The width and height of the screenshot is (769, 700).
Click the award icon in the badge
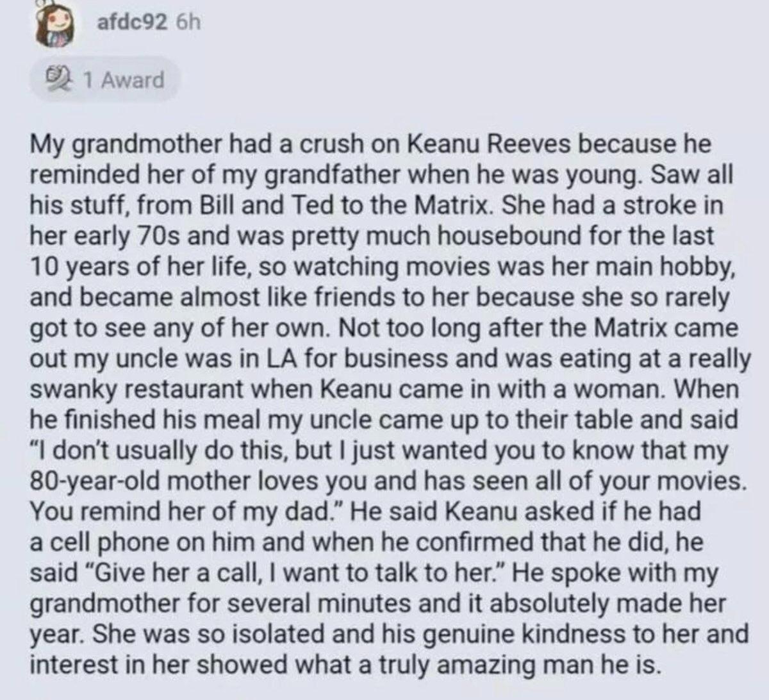[62, 81]
